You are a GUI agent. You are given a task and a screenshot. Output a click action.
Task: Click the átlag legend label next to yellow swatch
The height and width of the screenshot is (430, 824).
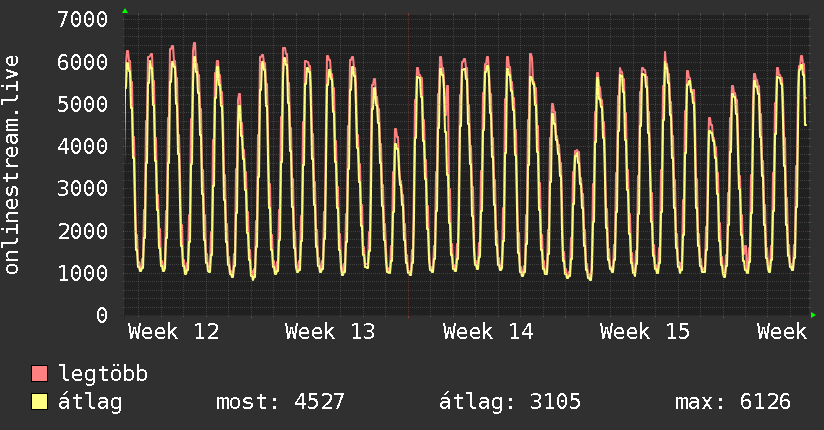[90, 402]
